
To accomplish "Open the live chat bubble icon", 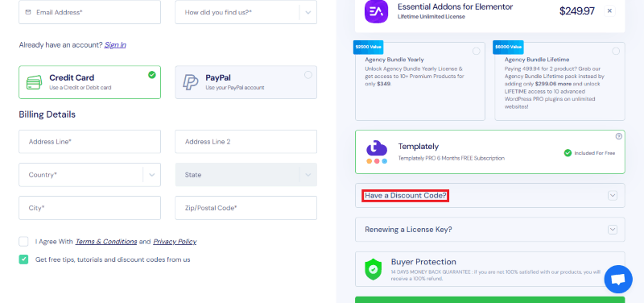I will [x=618, y=279].
